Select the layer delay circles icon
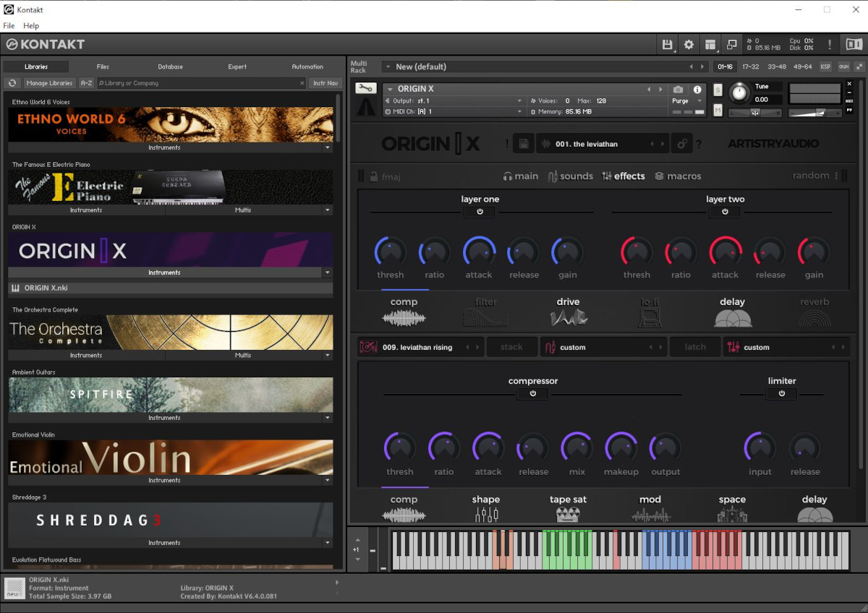The height and width of the screenshot is (613, 868). coord(732,317)
